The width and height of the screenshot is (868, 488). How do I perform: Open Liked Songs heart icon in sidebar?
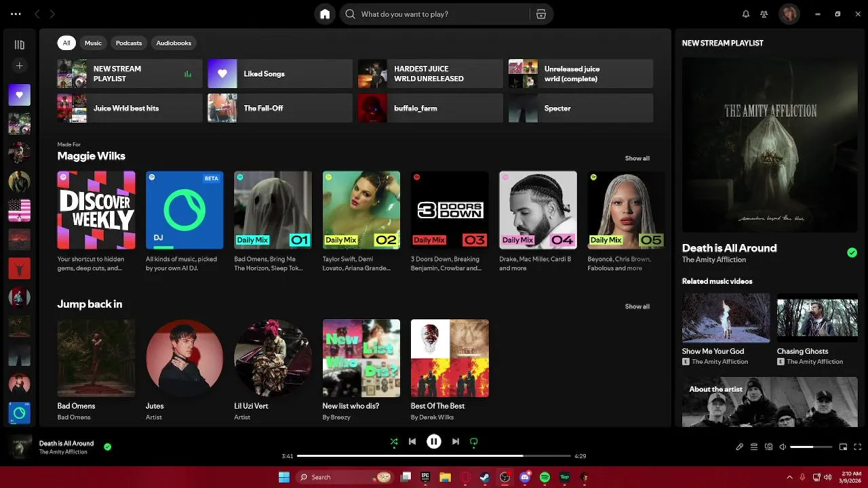(20, 95)
